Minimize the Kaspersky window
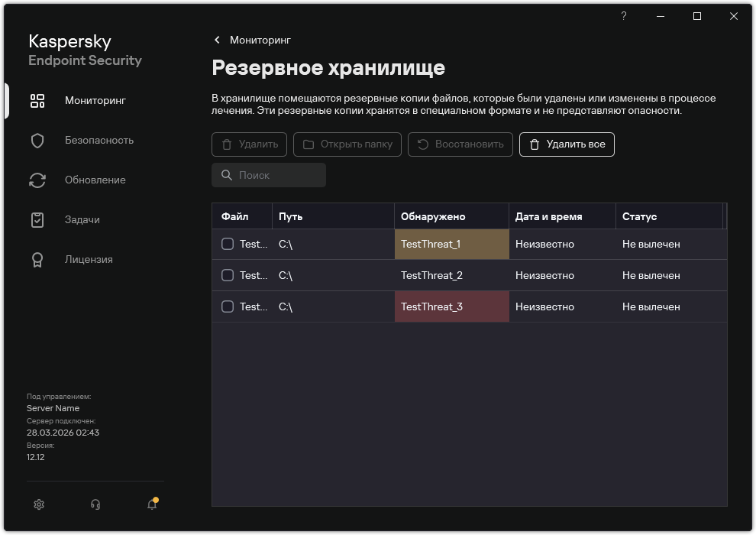 (x=661, y=16)
